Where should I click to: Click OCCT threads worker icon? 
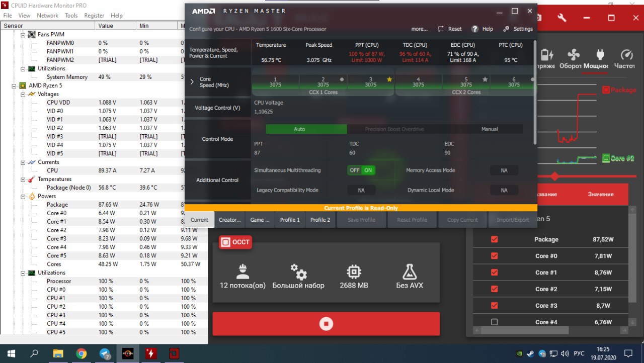point(243,271)
